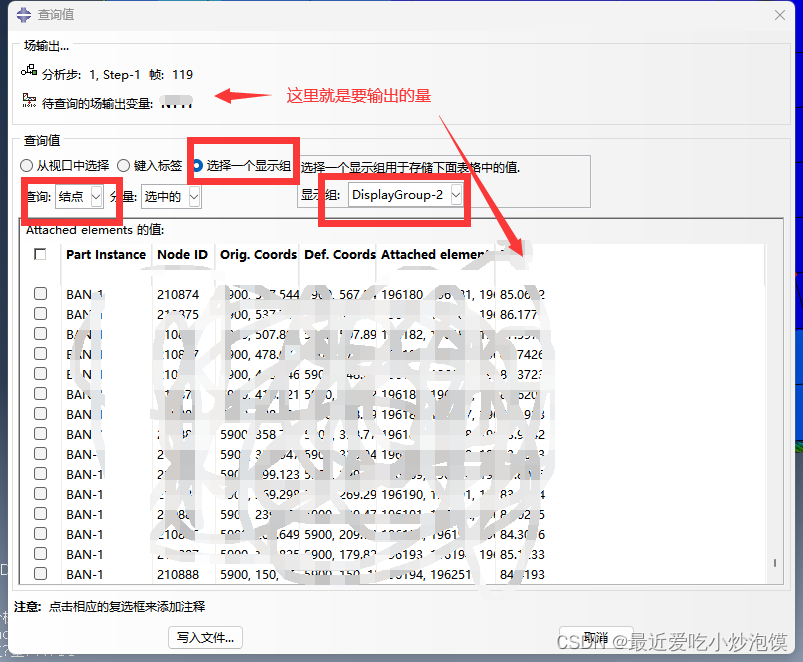Check the second BAN-1 row checkbox

38,314
